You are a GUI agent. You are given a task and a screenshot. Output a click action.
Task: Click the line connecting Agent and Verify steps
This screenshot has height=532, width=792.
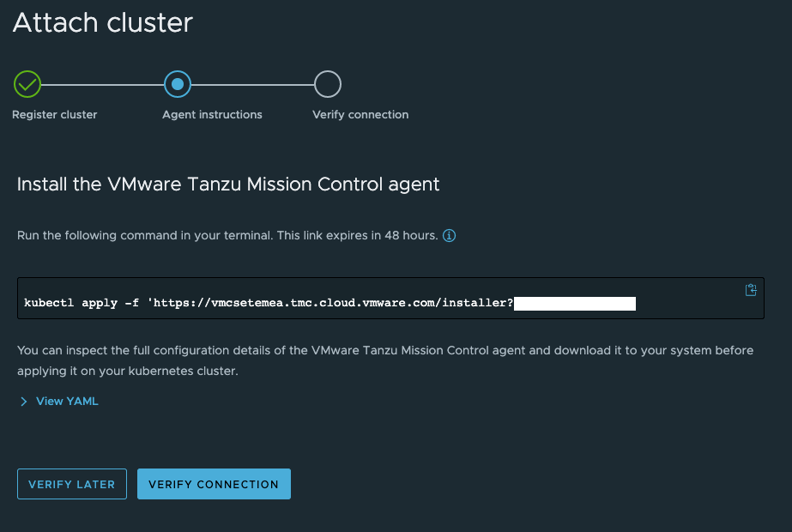(252, 84)
